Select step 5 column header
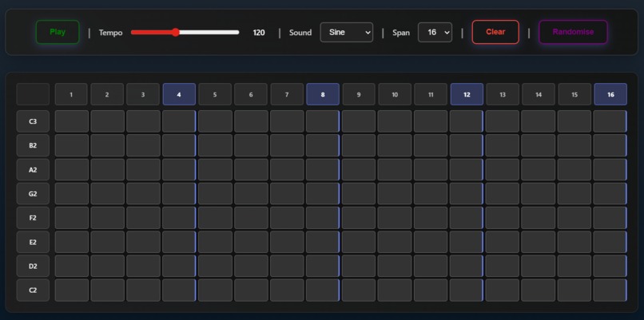Image resolution: width=644 pixels, height=320 pixels. point(215,94)
